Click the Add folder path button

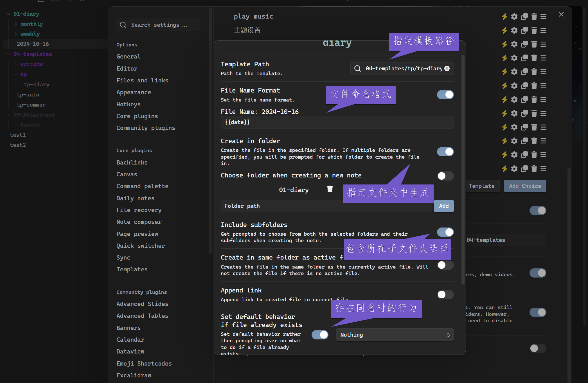(443, 206)
